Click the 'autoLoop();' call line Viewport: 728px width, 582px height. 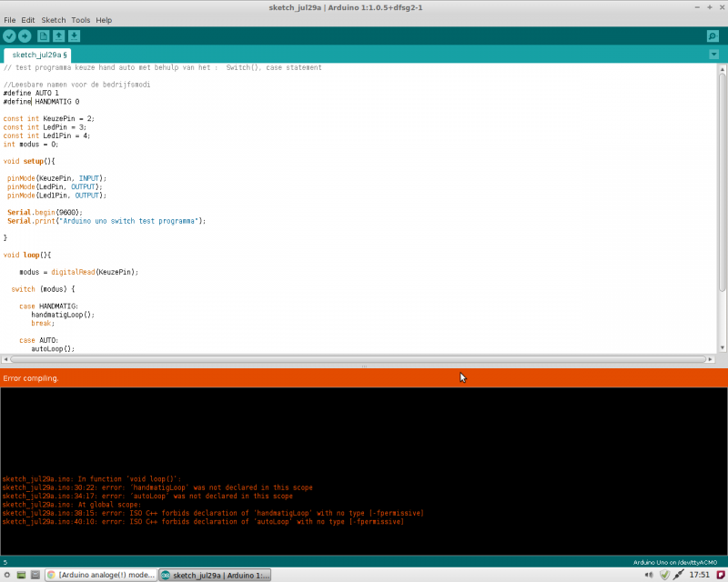(53, 349)
